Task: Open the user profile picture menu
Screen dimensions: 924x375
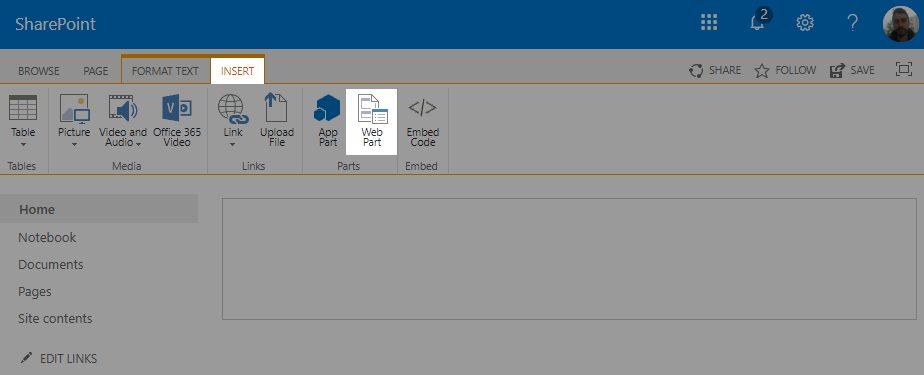Action: coord(900,24)
